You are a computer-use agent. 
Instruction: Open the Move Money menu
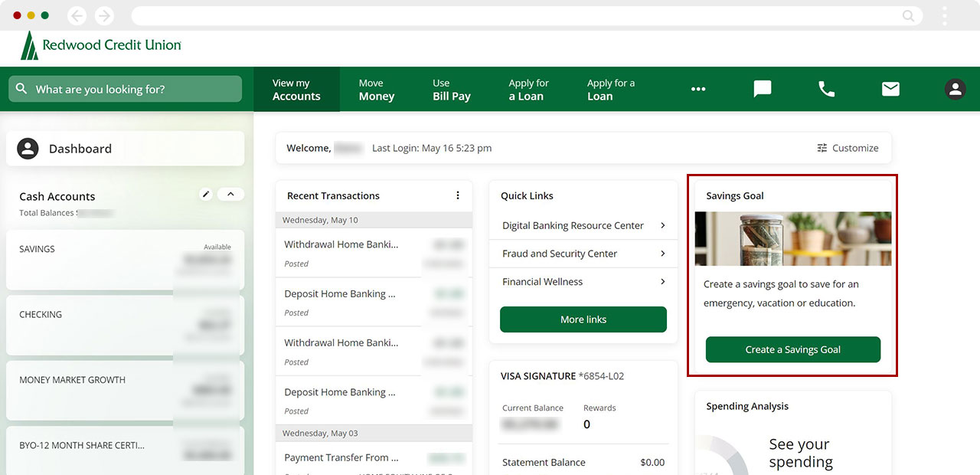[x=377, y=90]
